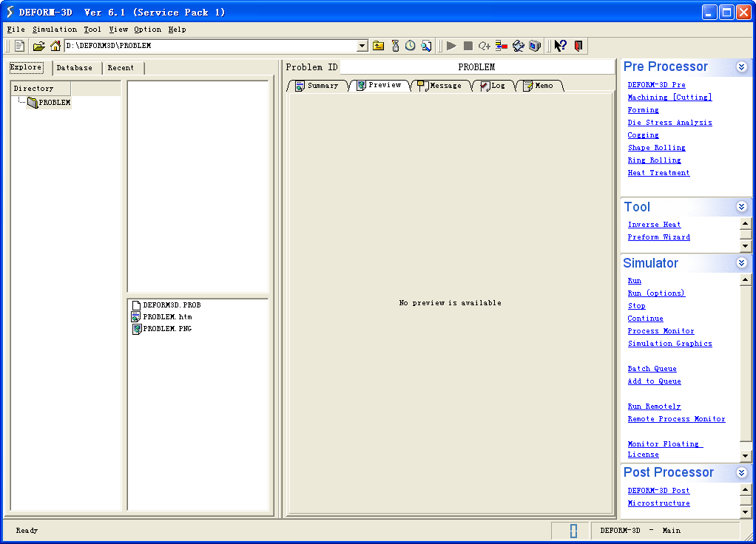Collapse the Post Processor panel
The width and height of the screenshot is (756, 544).
(x=741, y=472)
